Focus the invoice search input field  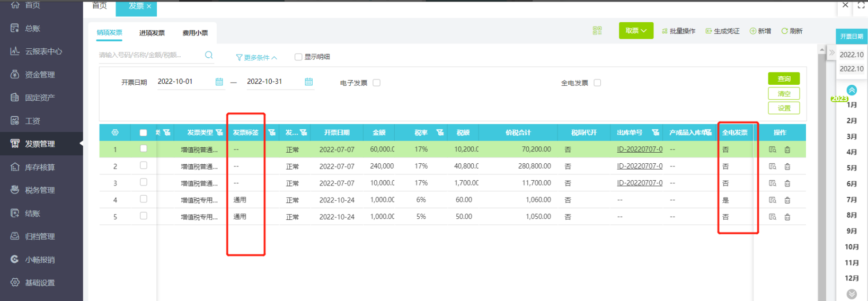[x=150, y=55]
